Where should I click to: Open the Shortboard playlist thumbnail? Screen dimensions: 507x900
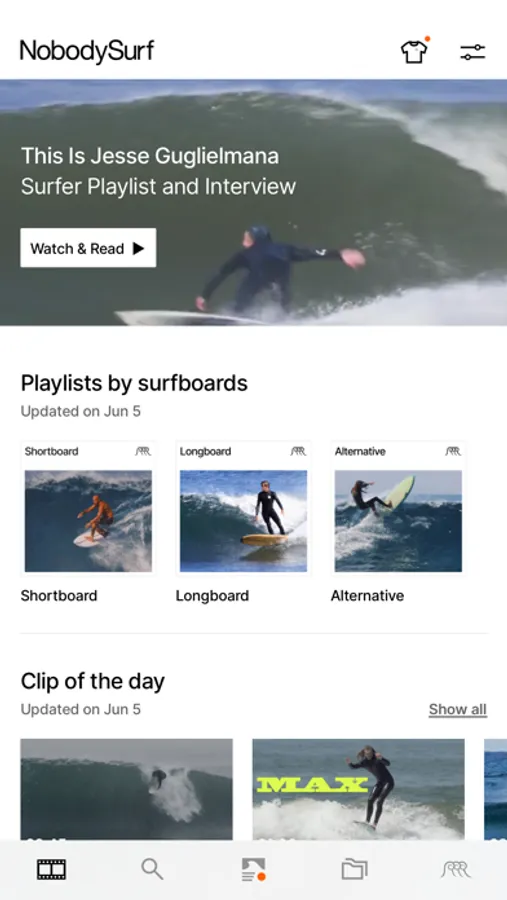pos(88,508)
